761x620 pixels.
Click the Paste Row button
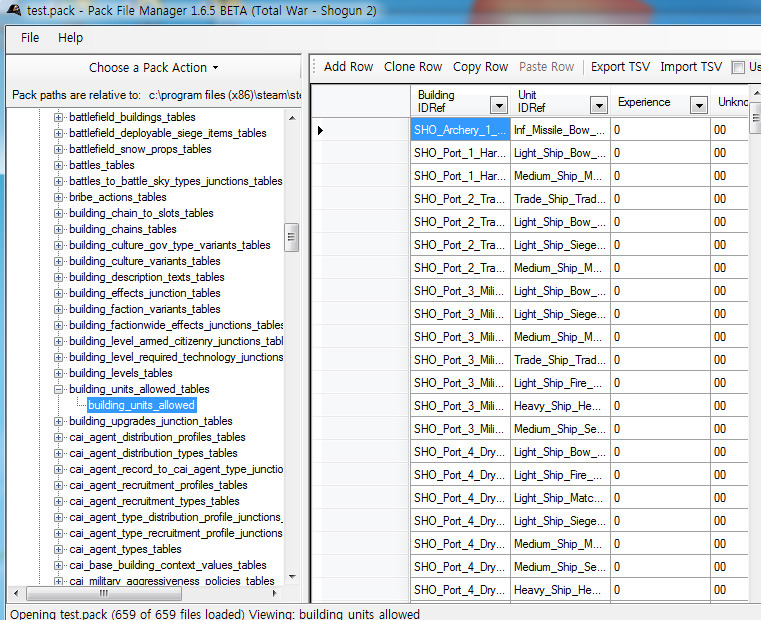coord(546,67)
